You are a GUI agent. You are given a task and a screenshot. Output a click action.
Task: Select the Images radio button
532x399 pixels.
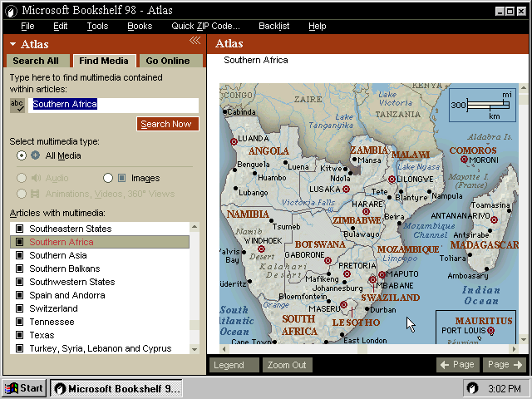tap(108, 178)
